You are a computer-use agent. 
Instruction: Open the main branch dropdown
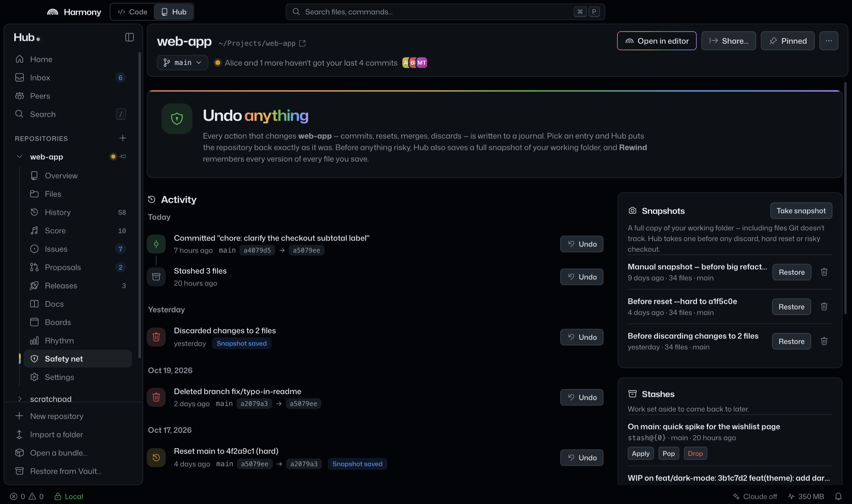click(182, 63)
